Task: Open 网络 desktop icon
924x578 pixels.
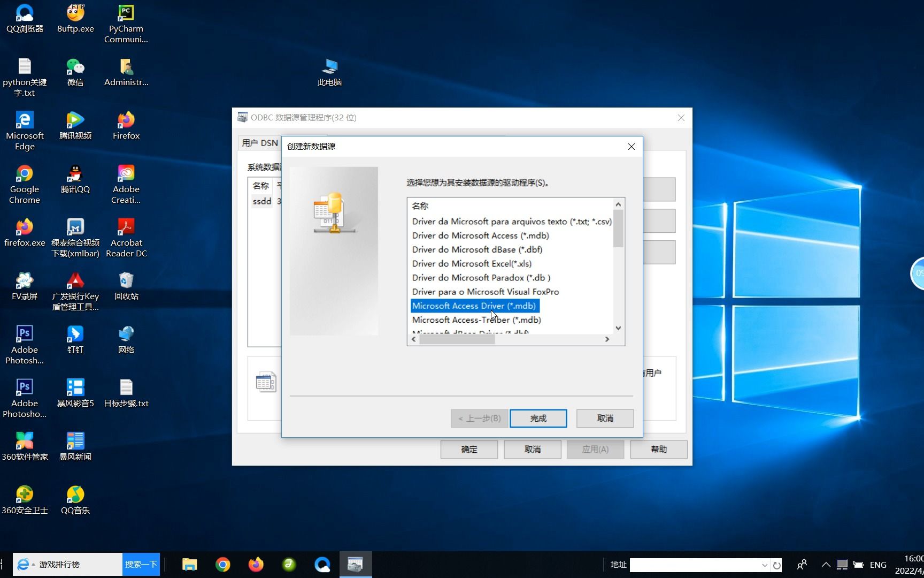Action: click(126, 339)
